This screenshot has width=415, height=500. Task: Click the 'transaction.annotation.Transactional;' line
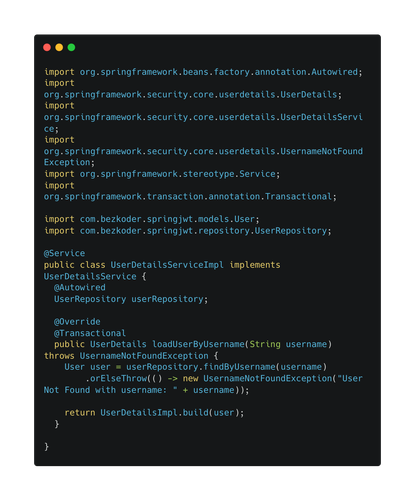(x=190, y=197)
